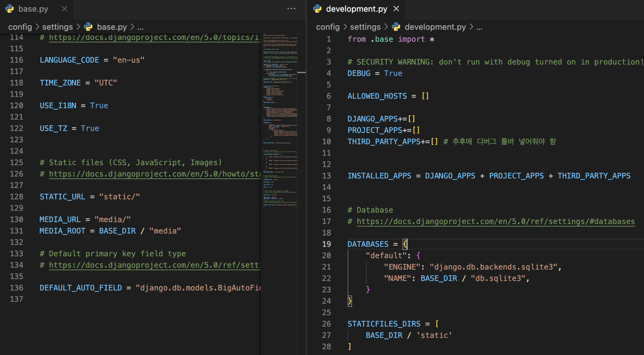This screenshot has height=355, width=644.
Task: Click the DEBUG = True line
Action: point(375,73)
